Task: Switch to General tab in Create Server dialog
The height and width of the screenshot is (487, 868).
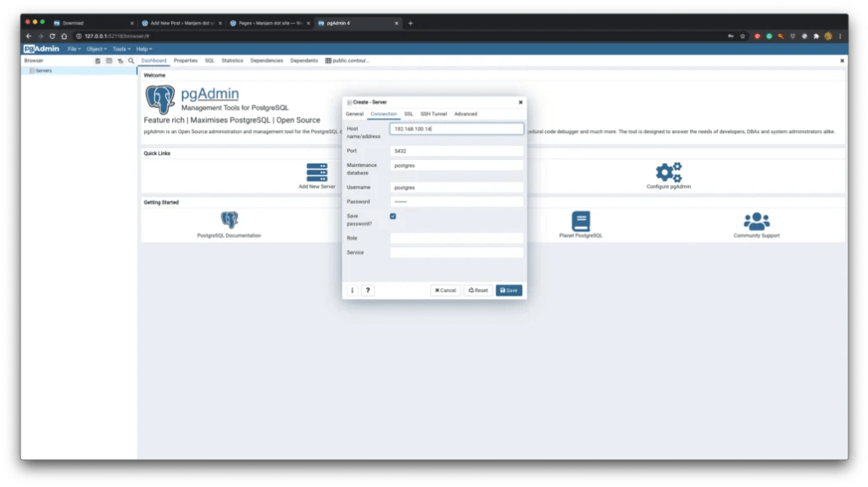Action: point(354,114)
